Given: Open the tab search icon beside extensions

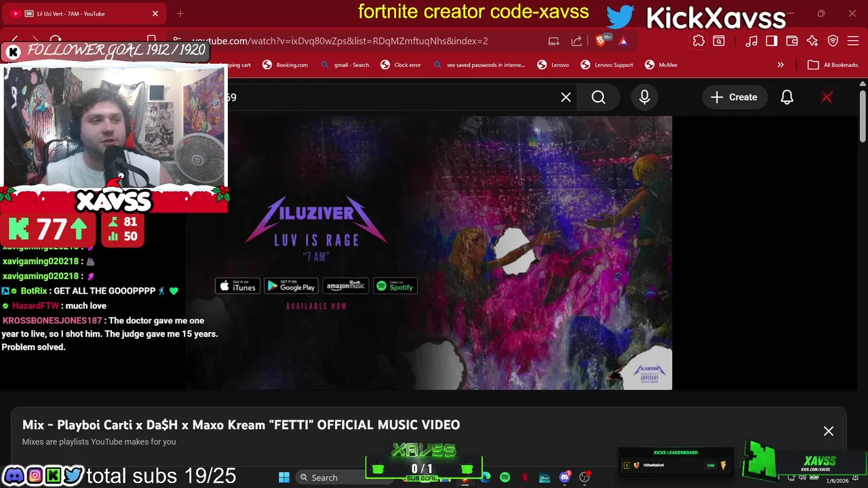Looking at the screenshot, I should point(719,41).
